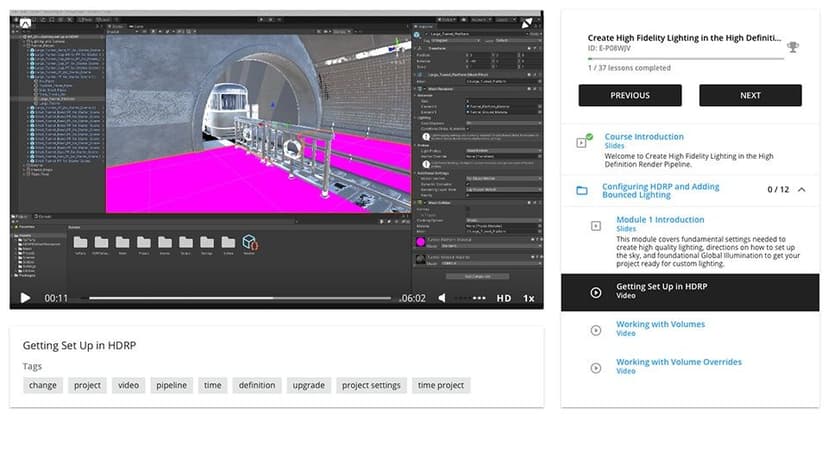The image size is (828, 466).
Task: Click the '0 / 12' section progress count
Action: (x=778, y=189)
